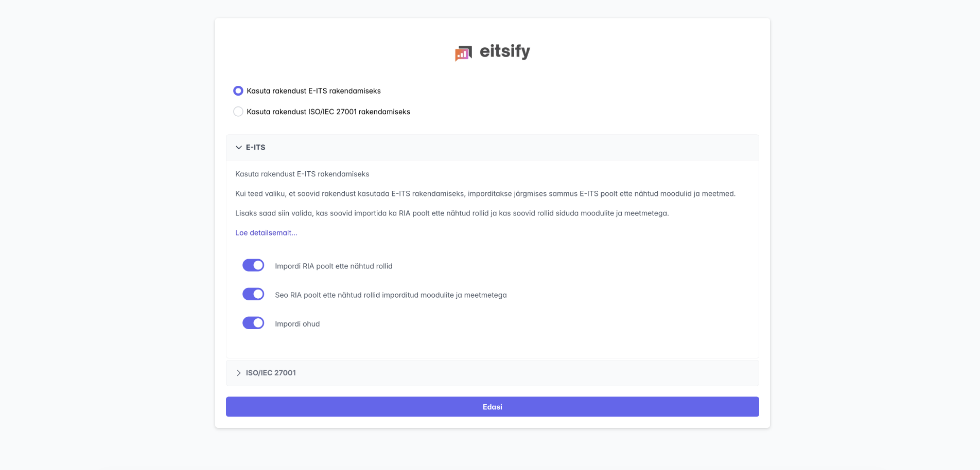Viewport: 980px width, 470px height.
Task: Click the E-ITS panel heading text inside content
Action: point(302,174)
